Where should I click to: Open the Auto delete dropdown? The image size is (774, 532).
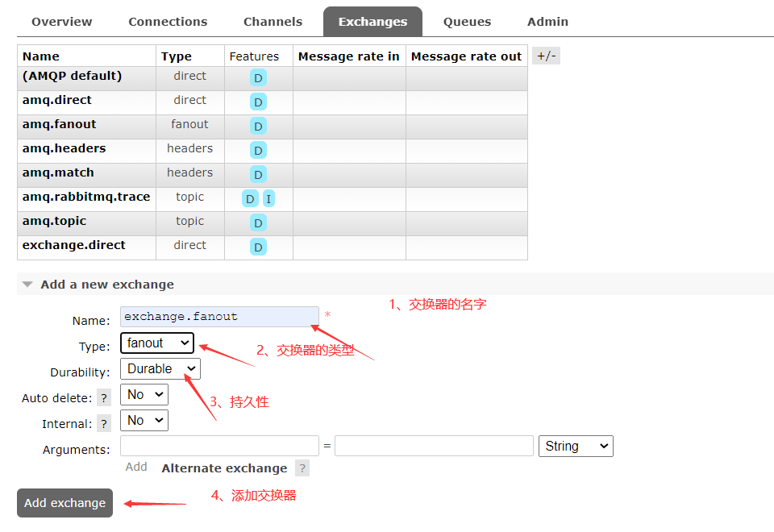(144, 394)
